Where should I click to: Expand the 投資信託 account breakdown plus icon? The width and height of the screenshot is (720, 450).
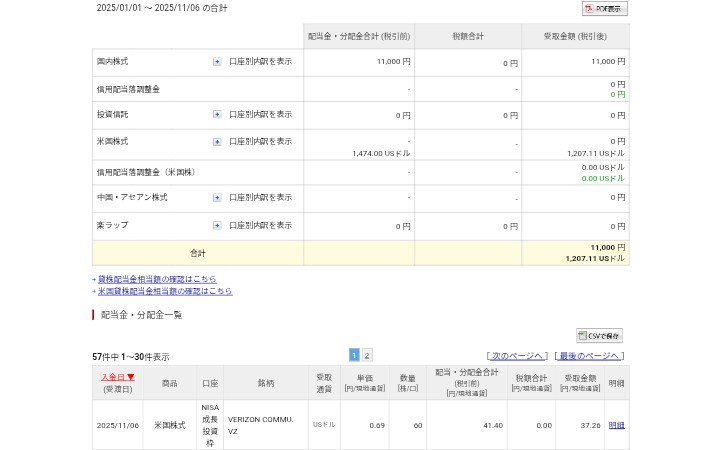click(217, 114)
